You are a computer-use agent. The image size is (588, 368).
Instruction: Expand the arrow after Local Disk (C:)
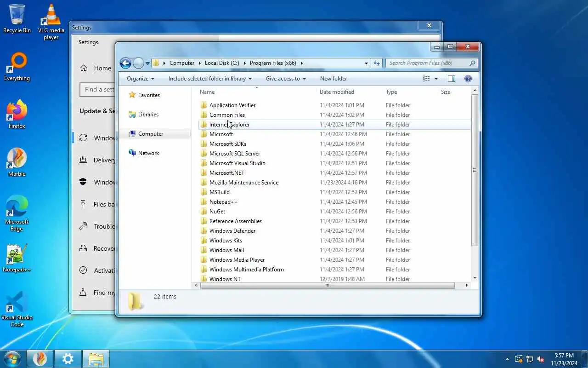pyautogui.click(x=245, y=63)
